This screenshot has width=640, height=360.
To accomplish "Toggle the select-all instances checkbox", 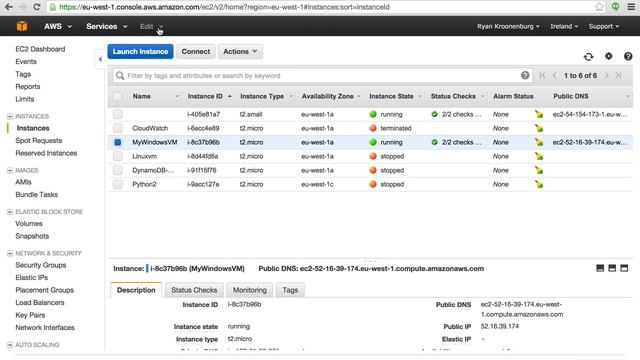I will [118, 96].
